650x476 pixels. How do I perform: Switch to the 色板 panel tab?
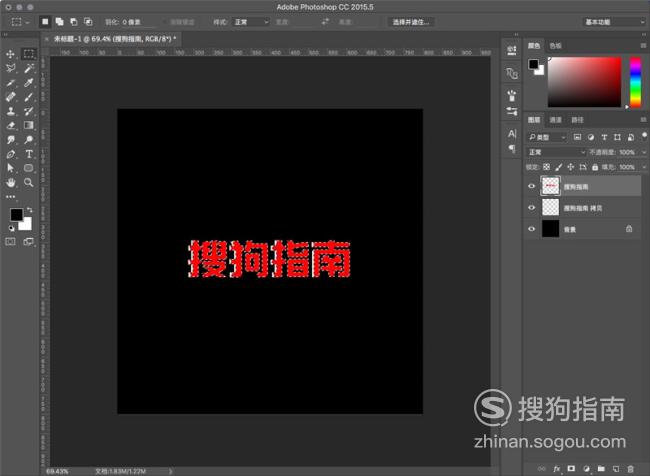click(x=555, y=46)
